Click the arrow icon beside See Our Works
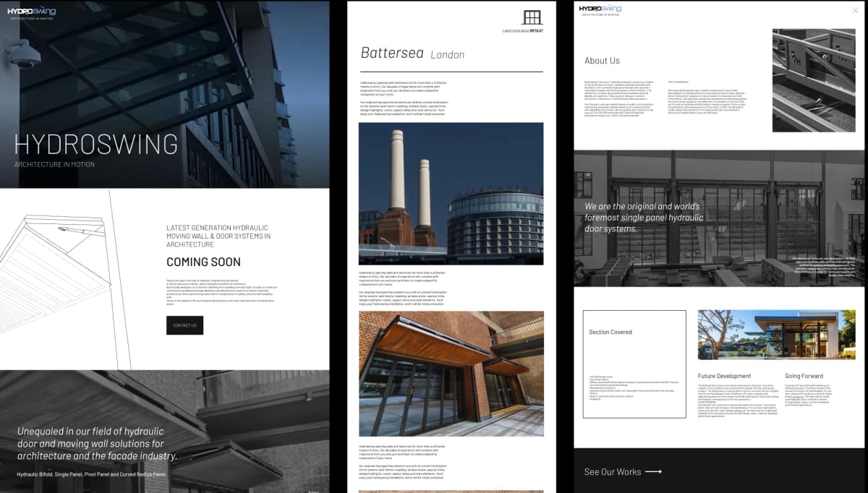This screenshot has height=493, width=868. point(653,471)
